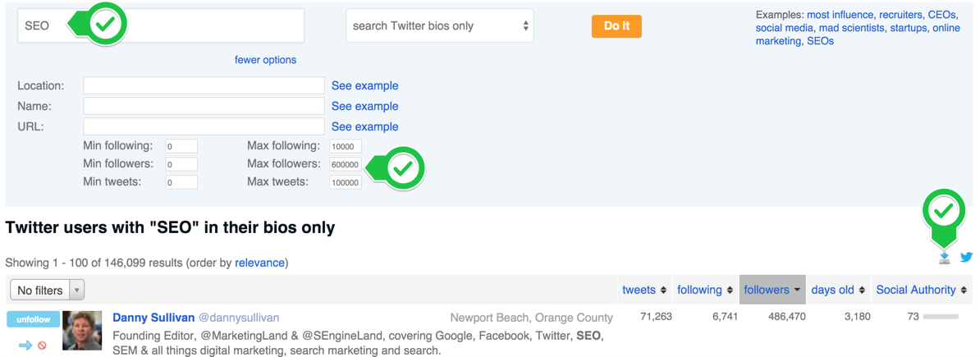Click the Twitter bird icon

967,258
